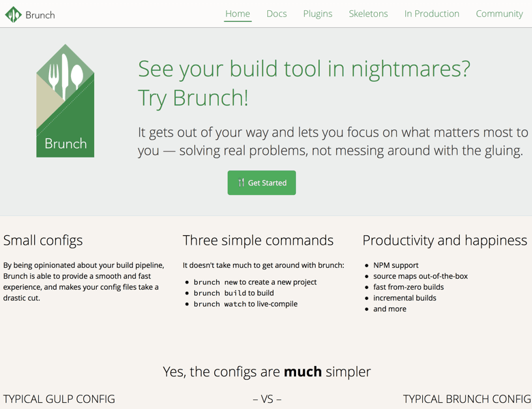Click the 'Three simple commands' heading

pyautogui.click(x=258, y=241)
